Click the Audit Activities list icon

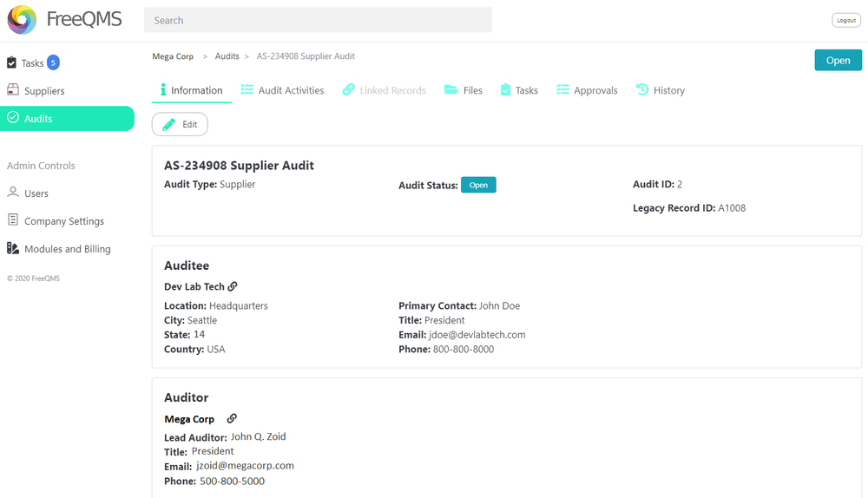tap(247, 89)
